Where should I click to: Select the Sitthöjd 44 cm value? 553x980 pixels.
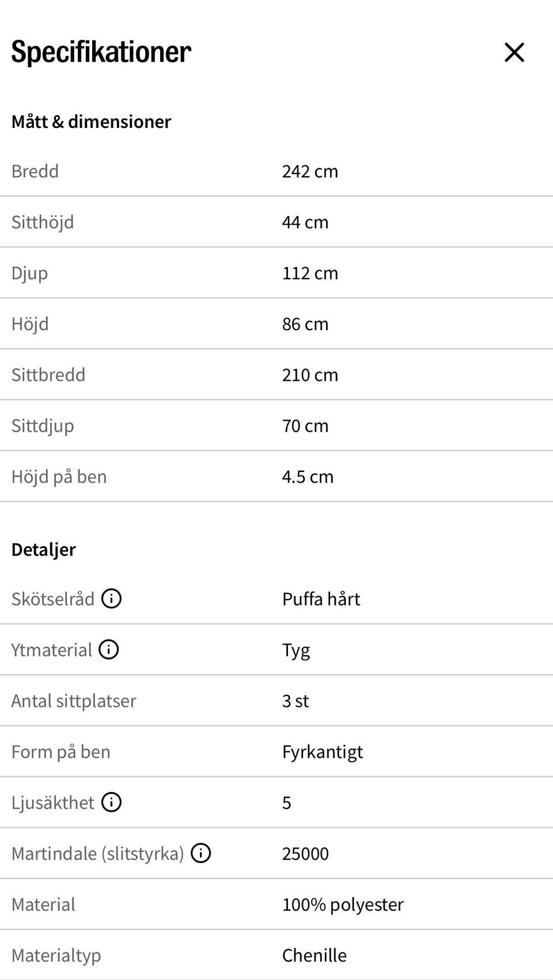pos(305,222)
